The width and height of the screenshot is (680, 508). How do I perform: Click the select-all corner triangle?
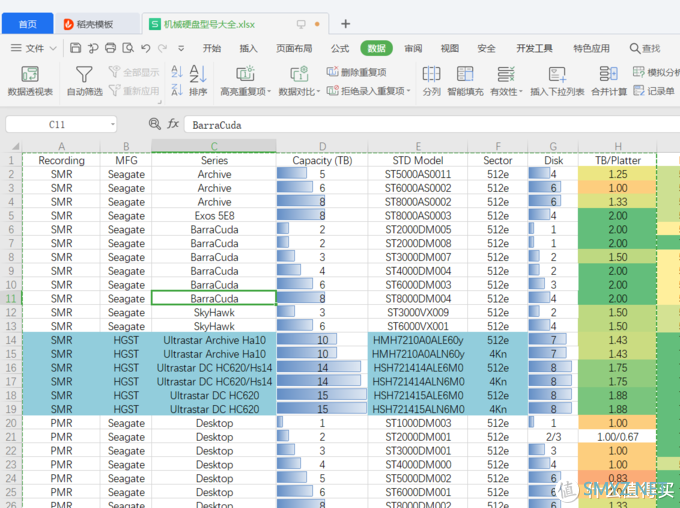pos(14,146)
